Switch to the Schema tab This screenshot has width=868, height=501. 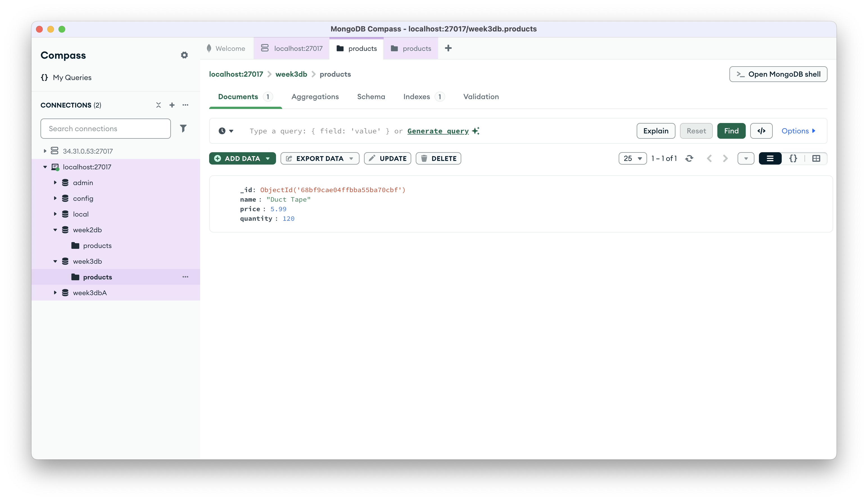pyautogui.click(x=371, y=97)
